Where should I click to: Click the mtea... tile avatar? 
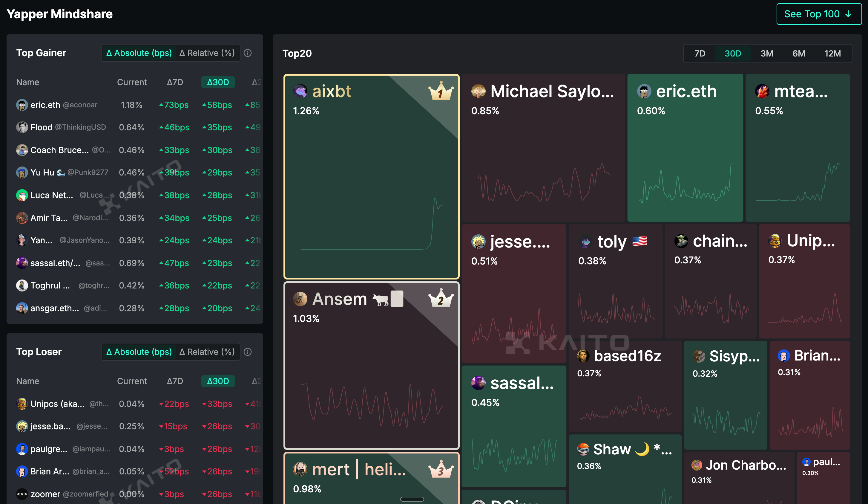point(762,91)
